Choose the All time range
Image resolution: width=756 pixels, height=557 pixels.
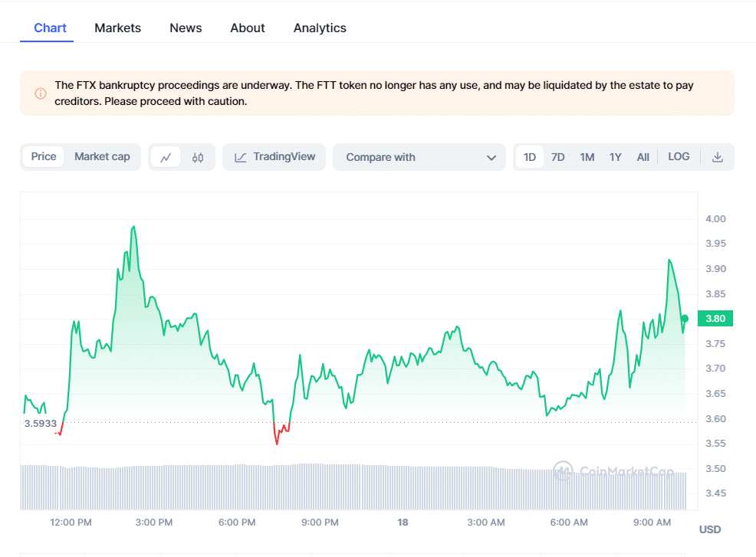643,157
